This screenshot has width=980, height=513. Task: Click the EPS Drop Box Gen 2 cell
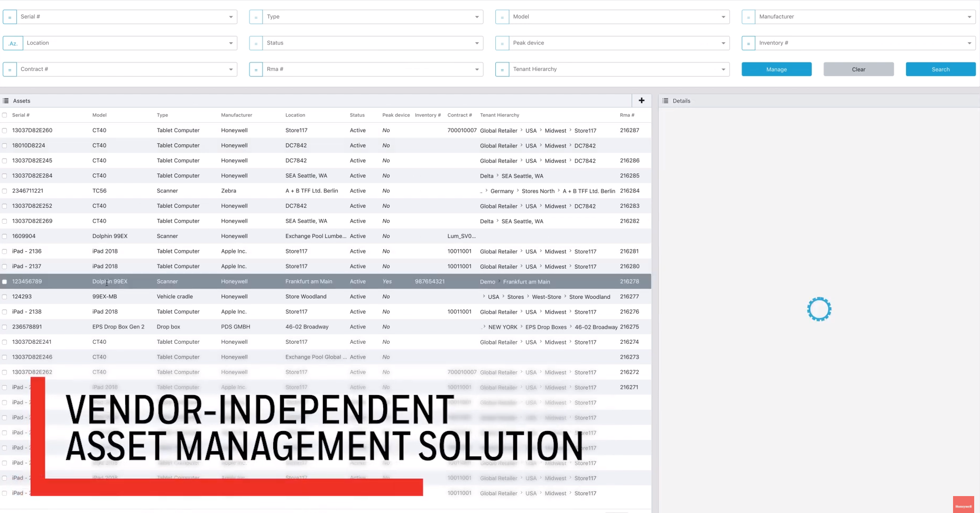118,327
